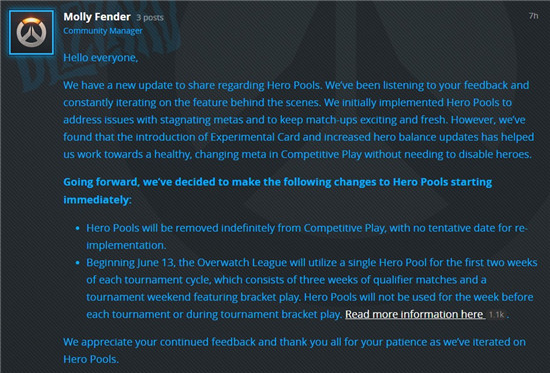Click the closing line "We appreciate your continued feedback"
The height and width of the screenshot is (373, 550).
(294, 342)
